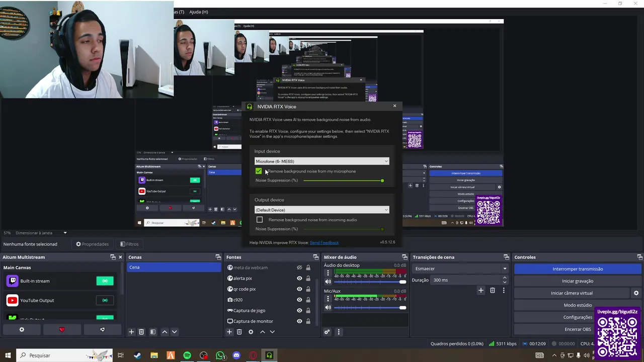Click Iniciar gravação button
This screenshot has height=362, width=644.
578,281
